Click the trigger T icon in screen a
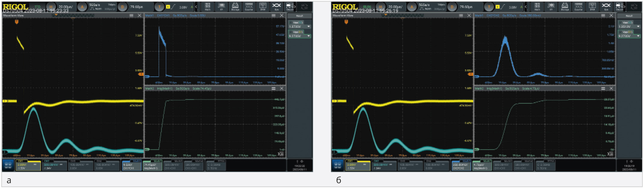644x188 pixels. (x=159, y=7)
